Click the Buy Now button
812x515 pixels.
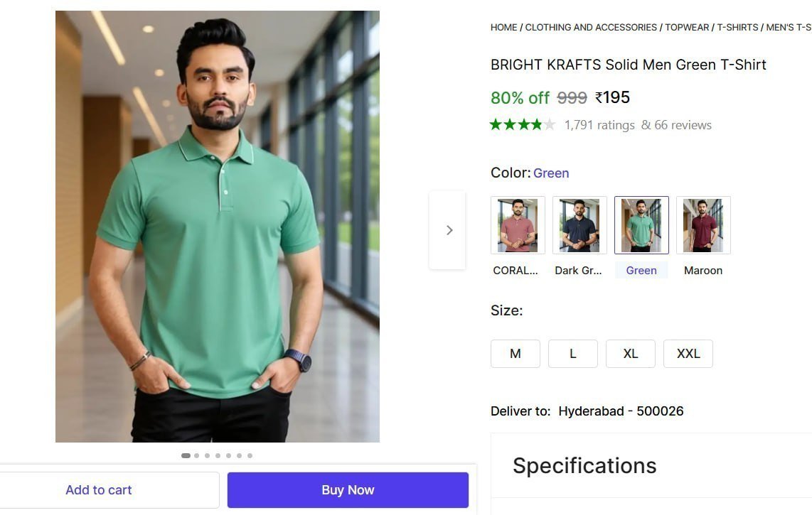(348, 489)
